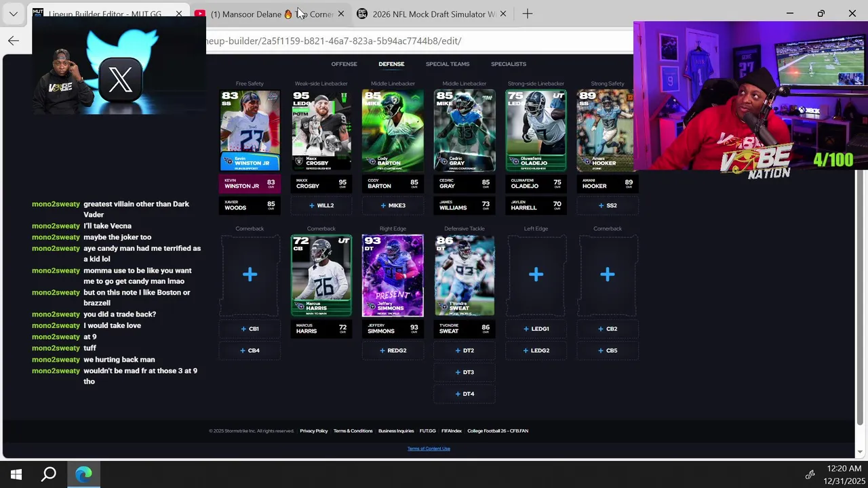Viewport: 868px width, 488px height.
Task: Add a CB5 player
Action: (608, 350)
